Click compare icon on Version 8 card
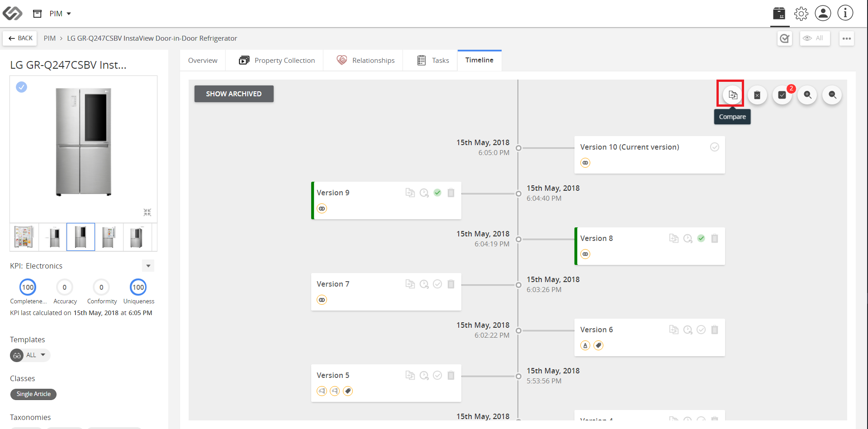 674,238
